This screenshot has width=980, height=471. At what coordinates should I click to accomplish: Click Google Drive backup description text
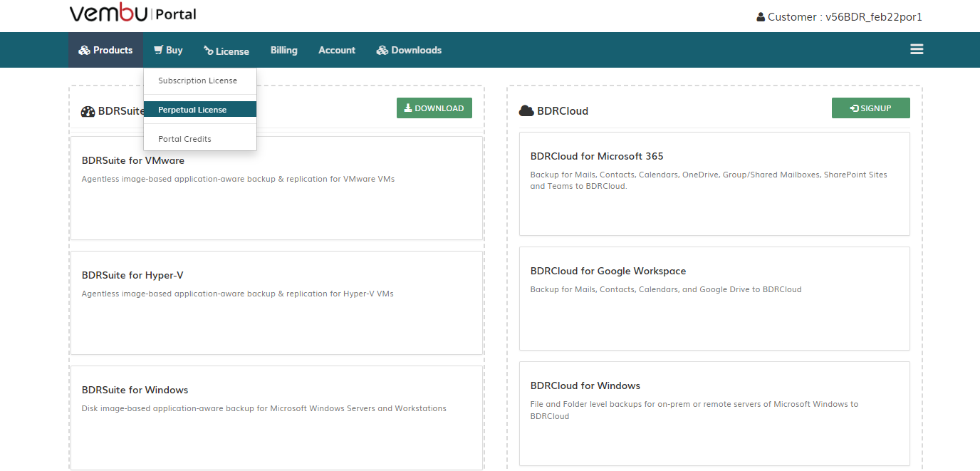666,289
